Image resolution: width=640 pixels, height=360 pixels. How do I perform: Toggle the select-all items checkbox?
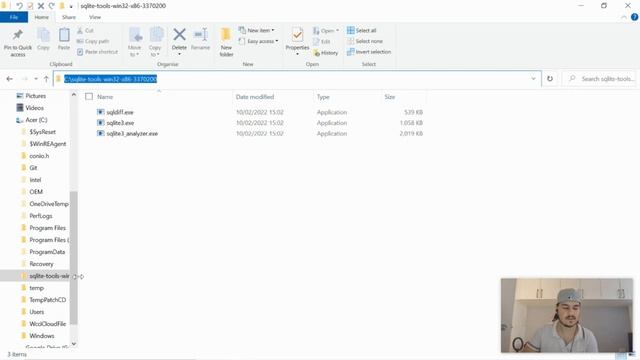coord(89,97)
